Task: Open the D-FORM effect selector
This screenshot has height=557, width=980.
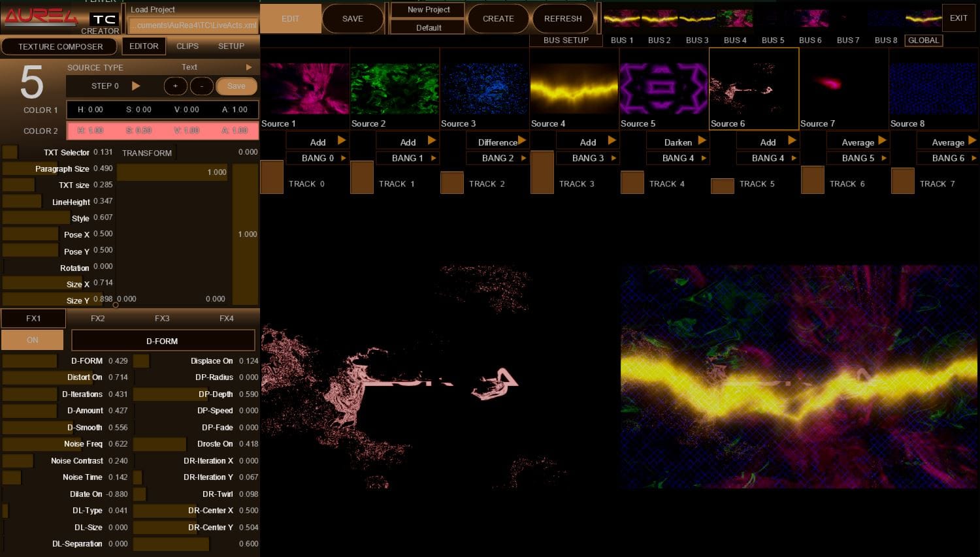Action: click(x=162, y=341)
